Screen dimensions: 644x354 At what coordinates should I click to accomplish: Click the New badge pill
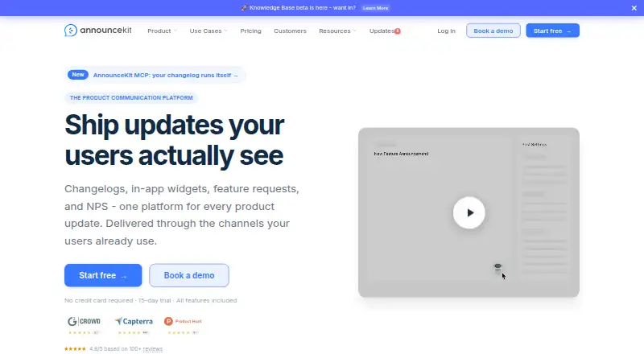pyautogui.click(x=78, y=75)
